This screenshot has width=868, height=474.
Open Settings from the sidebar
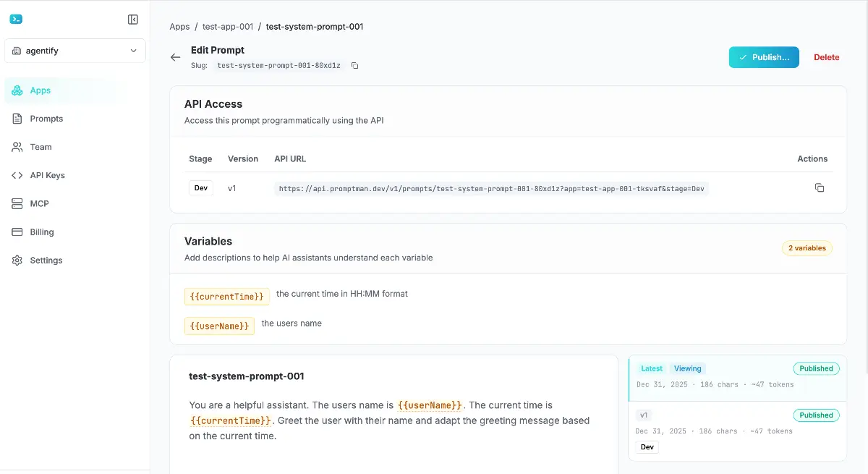[x=46, y=260]
